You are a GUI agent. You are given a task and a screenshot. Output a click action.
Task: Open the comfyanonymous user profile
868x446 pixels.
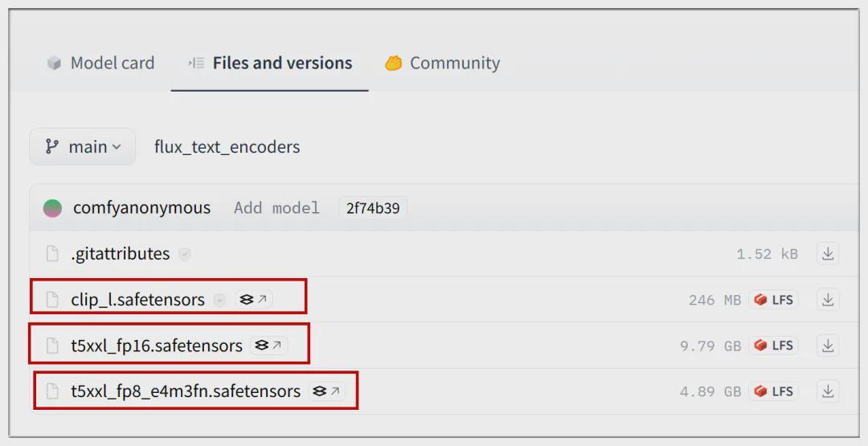pyautogui.click(x=141, y=208)
